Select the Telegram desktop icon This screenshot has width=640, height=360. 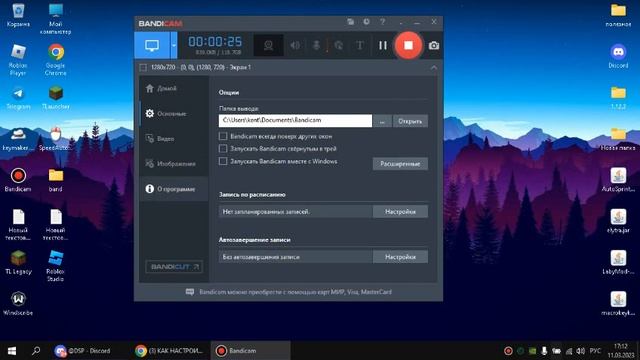pyautogui.click(x=18, y=98)
